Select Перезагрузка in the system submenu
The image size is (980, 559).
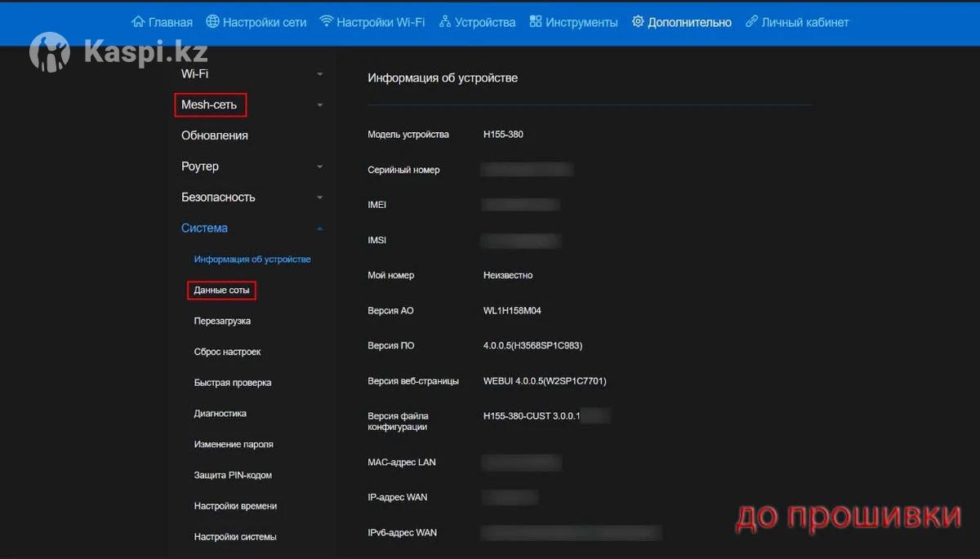click(222, 322)
